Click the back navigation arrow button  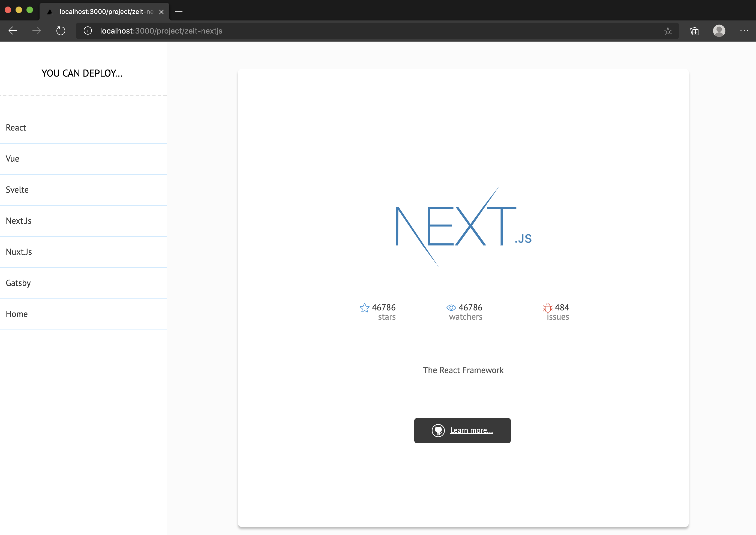13,31
